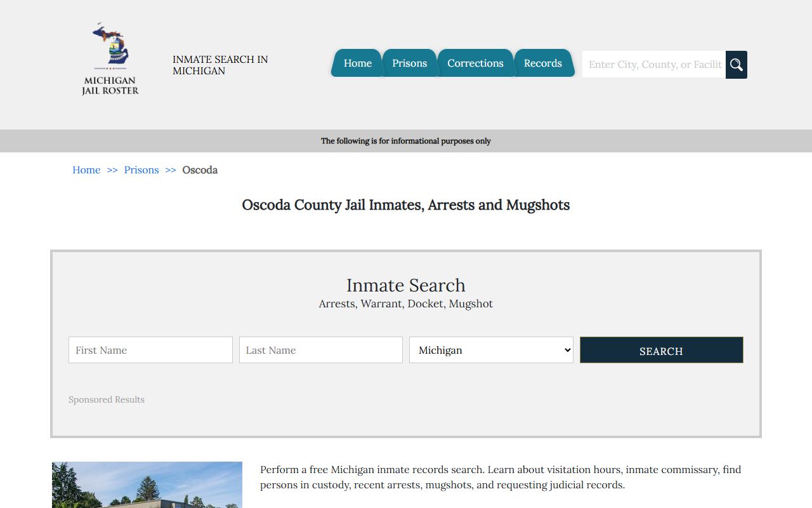Screen dimensions: 812x508
Task: Click the INMATE SEARCH IN MICHIGAN header text
Action: pos(220,65)
